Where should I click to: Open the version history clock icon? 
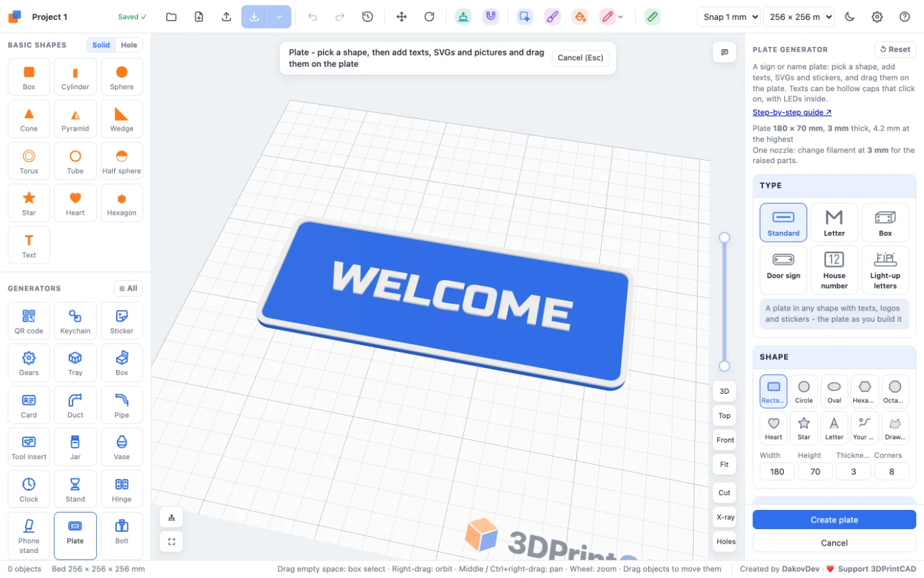pos(368,17)
